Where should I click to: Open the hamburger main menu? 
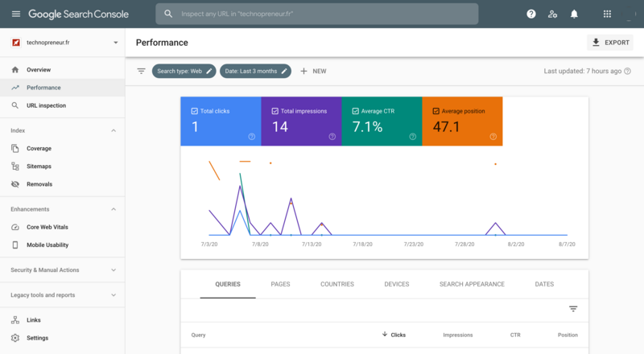tap(16, 14)
